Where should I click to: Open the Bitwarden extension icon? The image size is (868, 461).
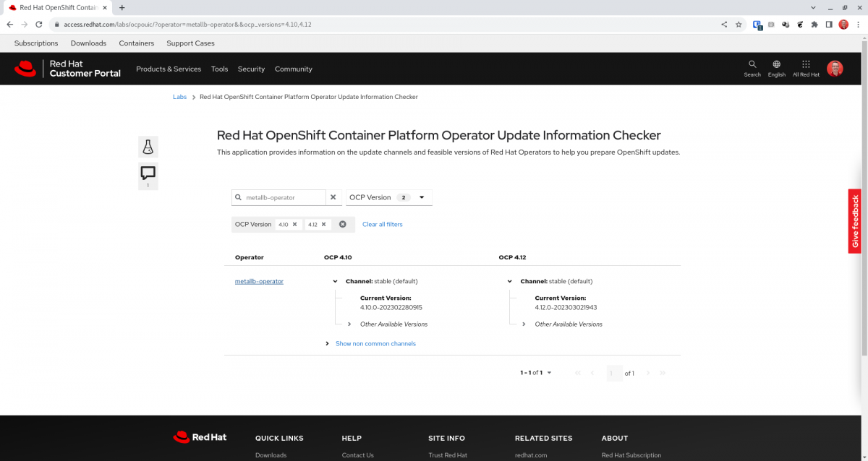point(757,24)
